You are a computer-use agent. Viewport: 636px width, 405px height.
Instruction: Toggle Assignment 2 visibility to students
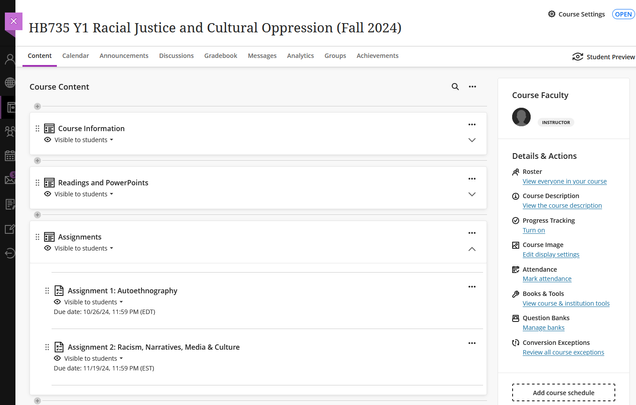tap(93, 358)
